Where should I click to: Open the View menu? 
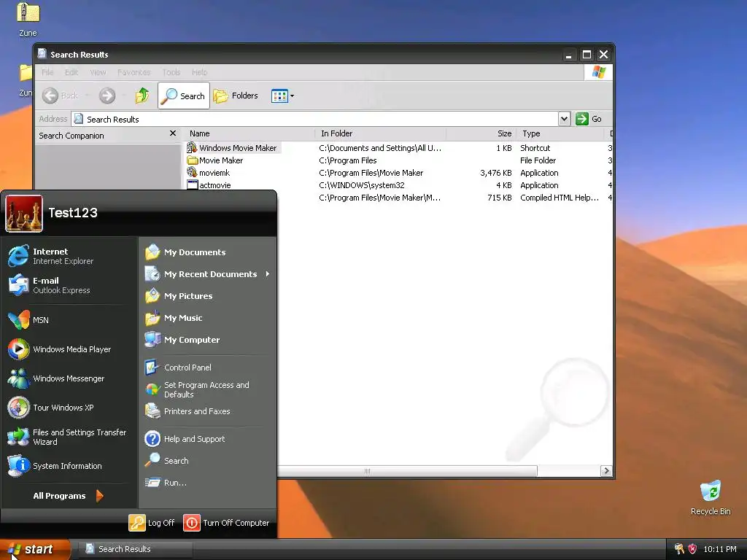98,72
